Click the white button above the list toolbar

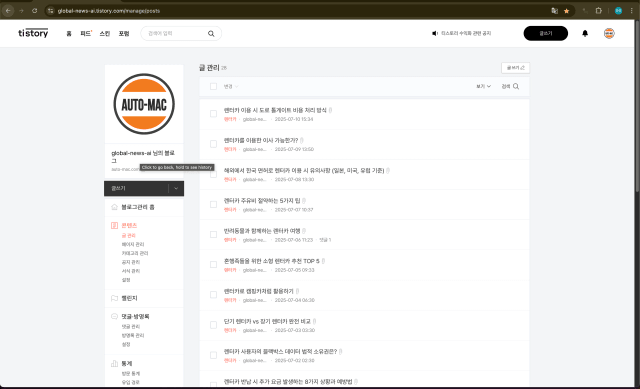516,68
